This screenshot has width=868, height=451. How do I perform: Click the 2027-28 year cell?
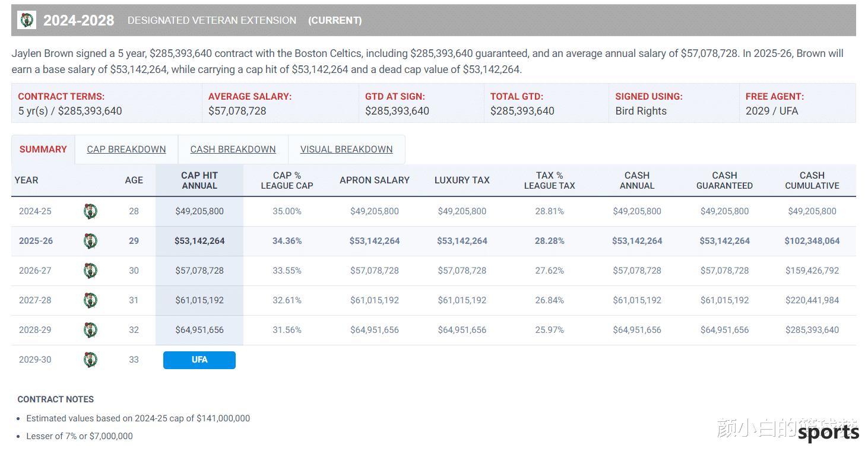[x=35, y=300]
